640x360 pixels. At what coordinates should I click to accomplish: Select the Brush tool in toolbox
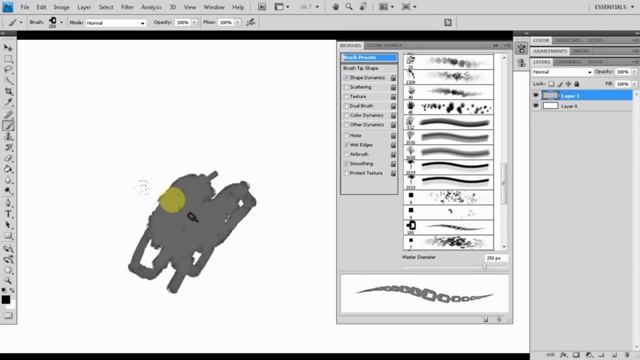(x=8, y=126)
